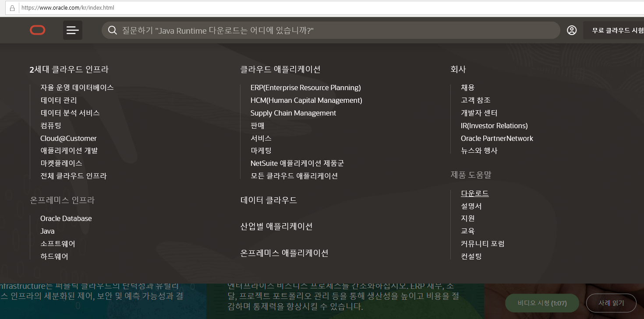
Task: Click the search magnifier icon
Action: [113, 30]
